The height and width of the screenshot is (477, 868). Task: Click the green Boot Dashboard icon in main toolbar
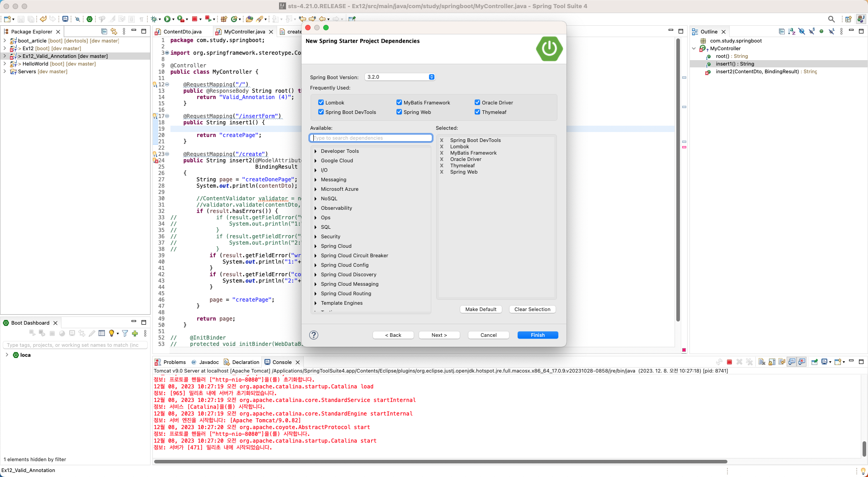[90, 19]
